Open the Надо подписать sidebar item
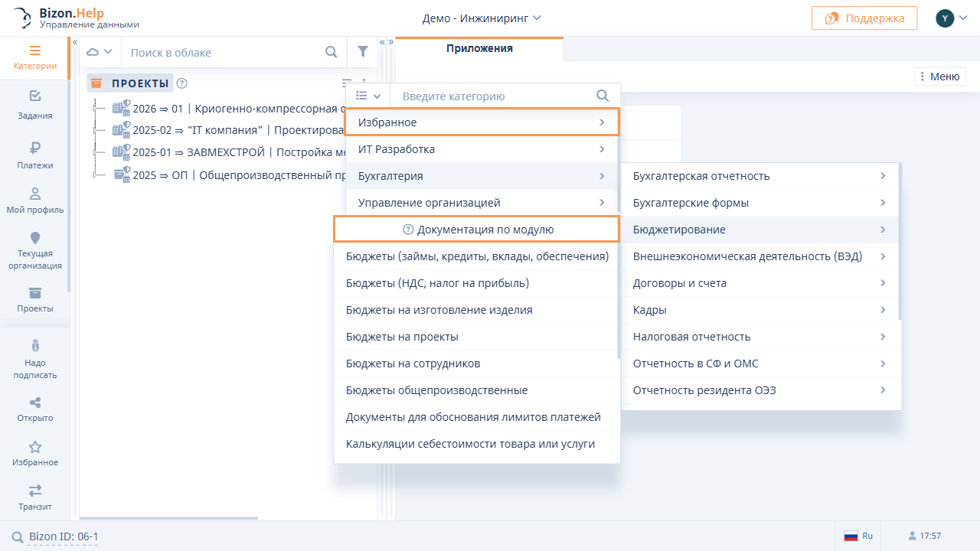Image resolution: width=980 pixels, height=551 pixels. (35, 346)
